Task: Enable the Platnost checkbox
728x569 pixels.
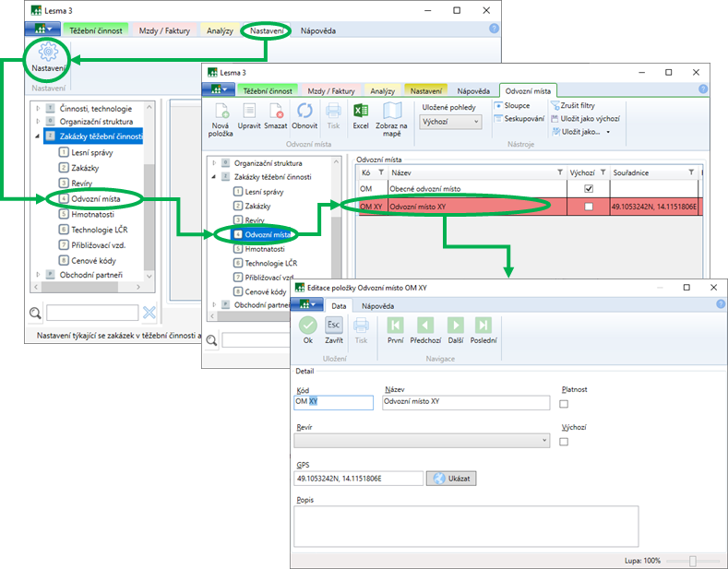Action: [565, 403]
